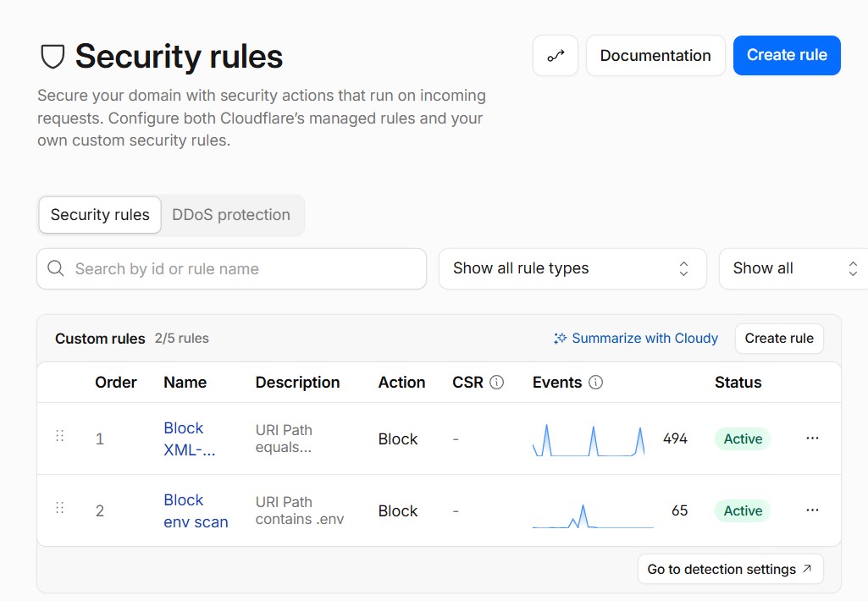Click the events sparkline chart for rule 1
Screen dimensions: 868x601
(x=589, y=440)
